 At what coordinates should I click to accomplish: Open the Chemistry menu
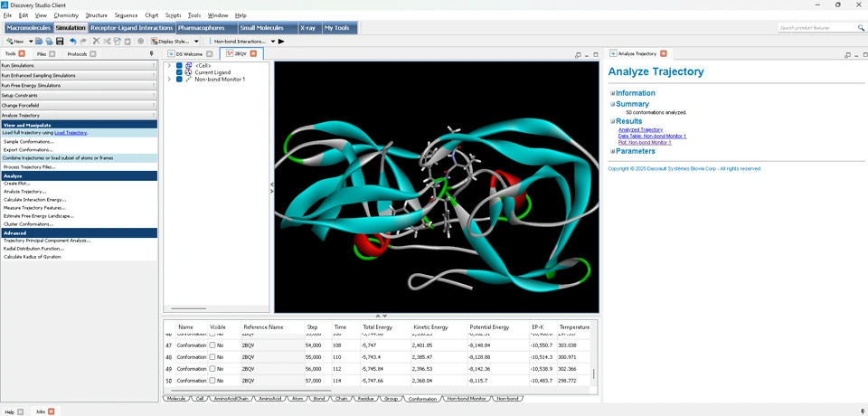[x=66, y=15]
